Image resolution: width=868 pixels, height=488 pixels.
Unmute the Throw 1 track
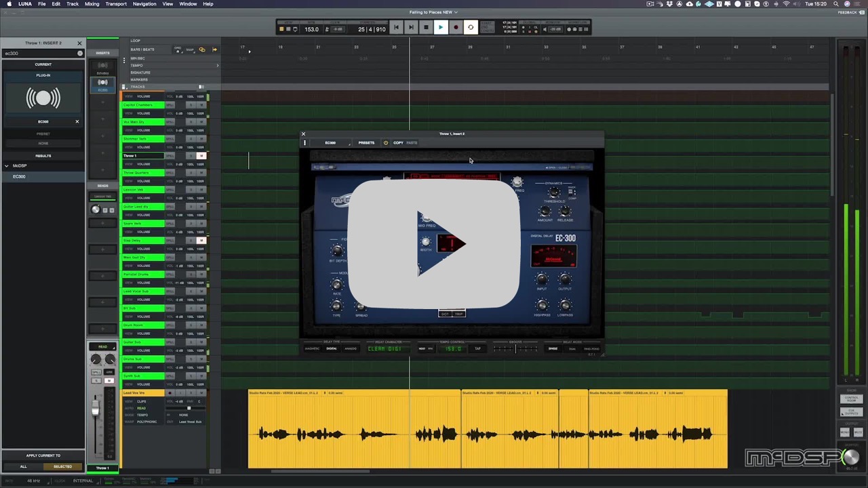tap(201, 156)
